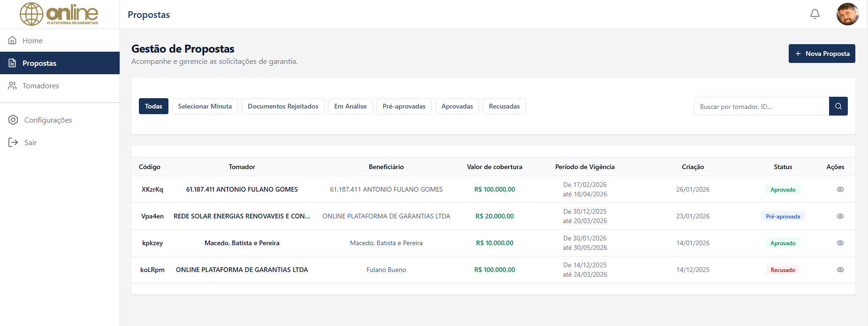View proposal kpkzey via eye icon
This screenshot has height=326, width=868.
point(840,243)
